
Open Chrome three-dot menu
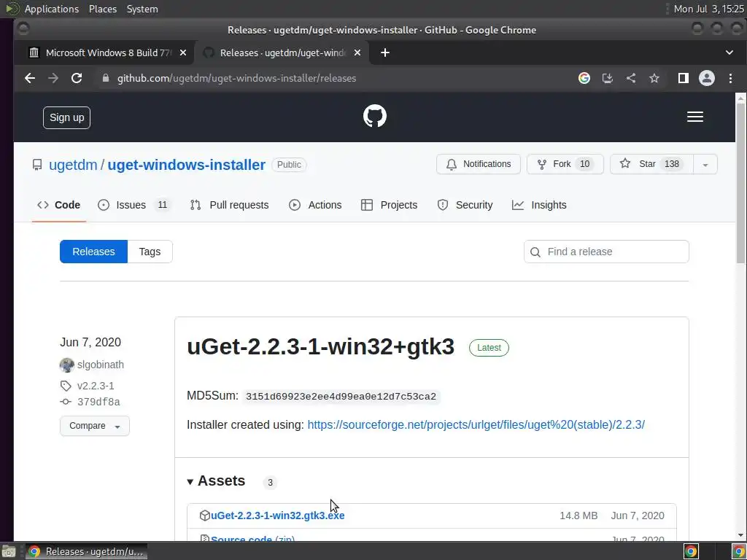730,78
